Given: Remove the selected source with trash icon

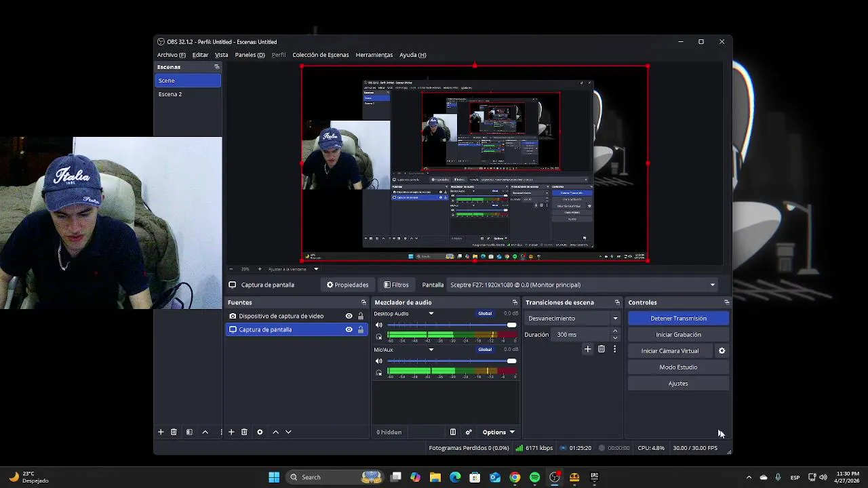Looking at the screenshot, I should coord(244,432).
